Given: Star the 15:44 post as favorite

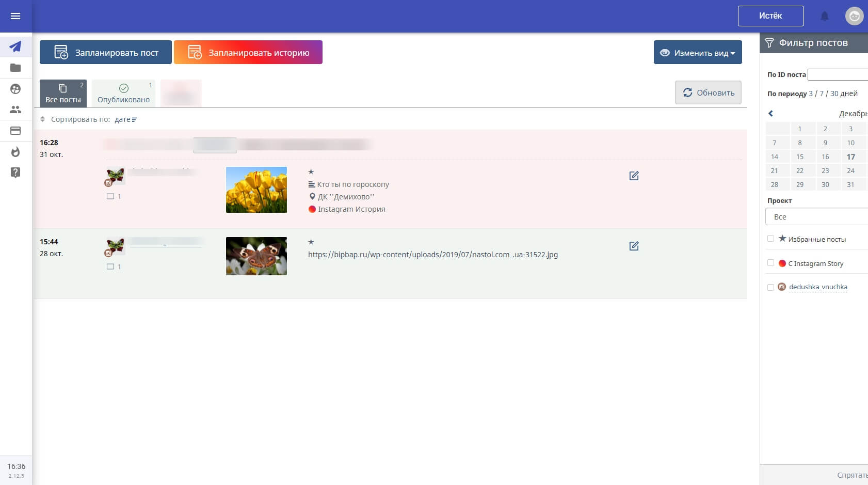Looking at the screenshot, I should pos(311,242).
